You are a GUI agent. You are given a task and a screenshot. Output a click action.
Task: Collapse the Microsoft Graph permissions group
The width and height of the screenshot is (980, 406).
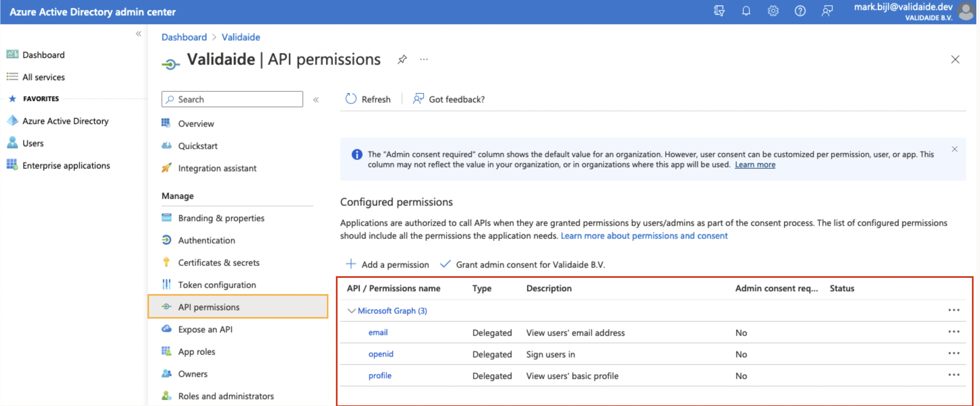(351, 311)
